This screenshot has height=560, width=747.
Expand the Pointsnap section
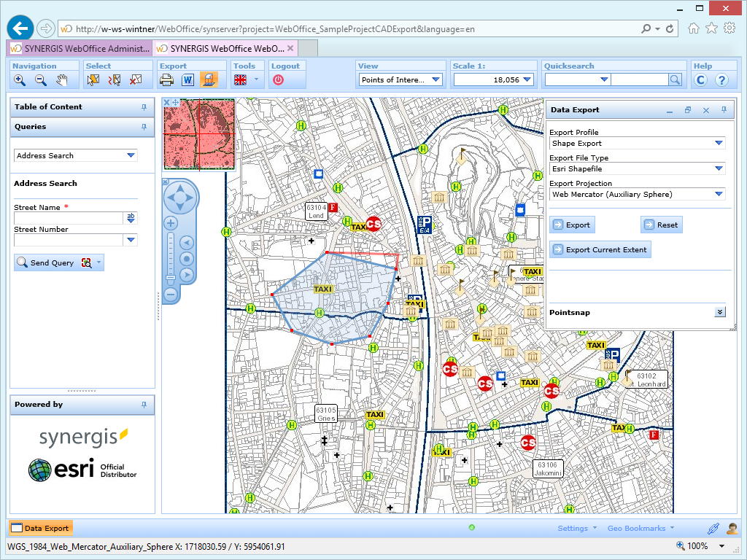720,312
